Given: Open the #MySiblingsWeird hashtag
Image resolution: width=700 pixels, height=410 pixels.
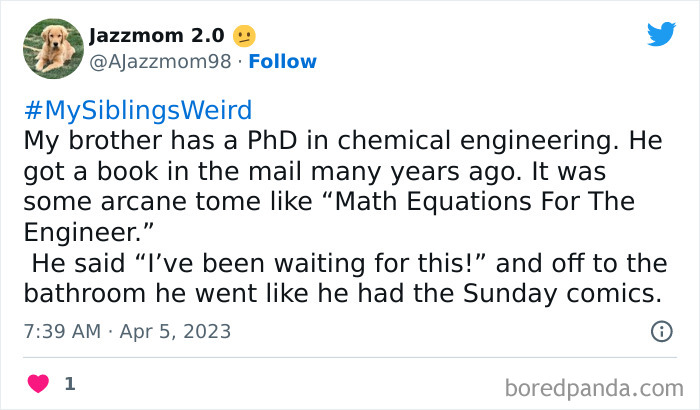Looking at the screenshot, I should point(137,108).
